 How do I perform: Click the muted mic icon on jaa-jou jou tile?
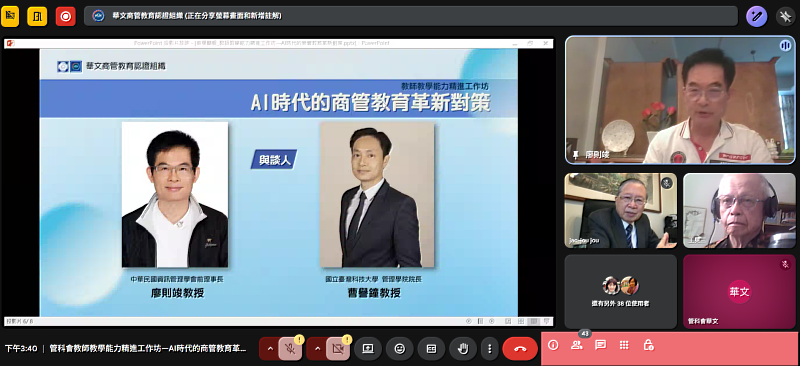point(667,183)
